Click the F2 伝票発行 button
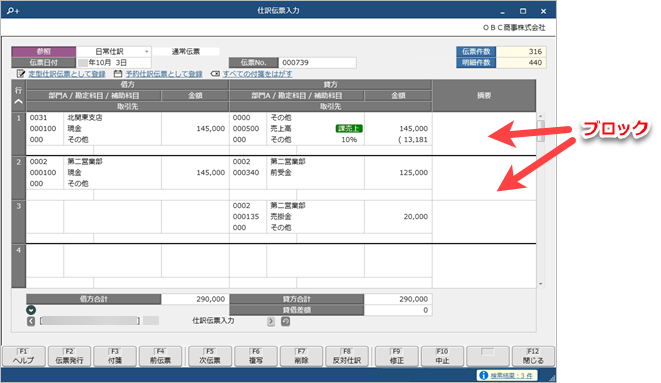Viewport: 661px width, 383px height. click(69, 356)
